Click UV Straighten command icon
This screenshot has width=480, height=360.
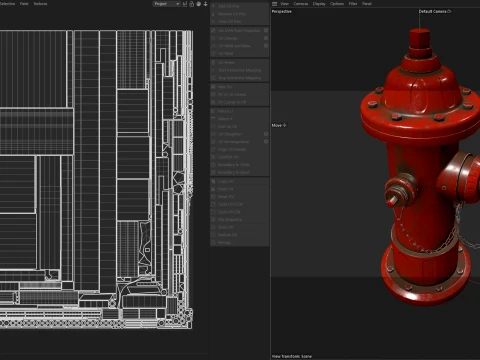point(214,134)
